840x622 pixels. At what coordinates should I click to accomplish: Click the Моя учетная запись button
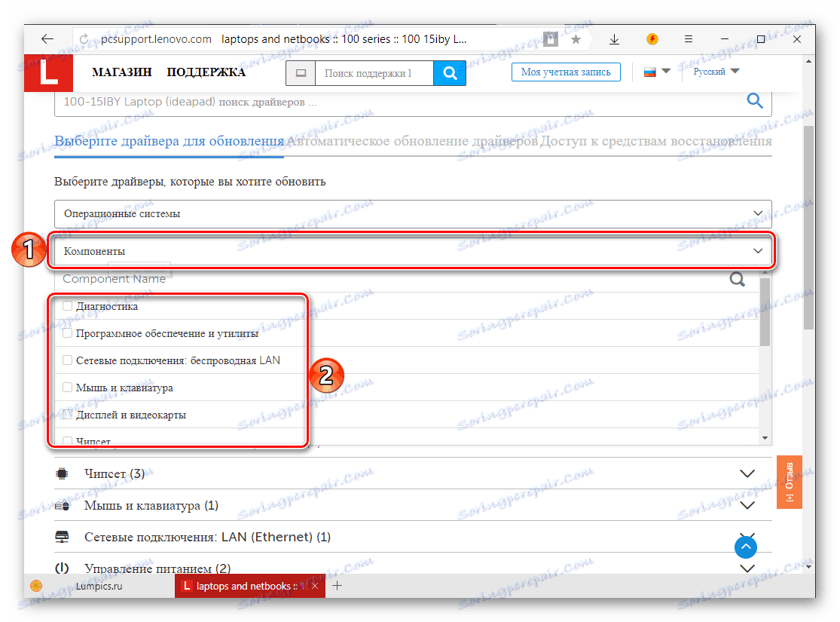[x=566, y=72]
